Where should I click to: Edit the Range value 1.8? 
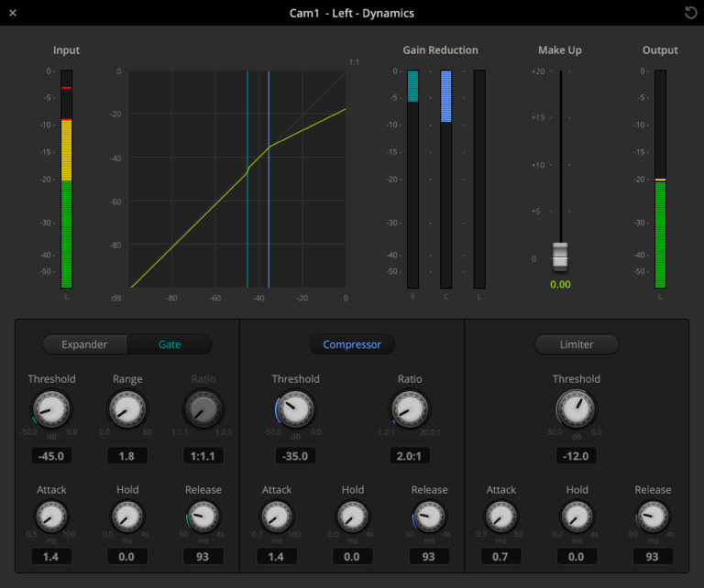[127, 456]
